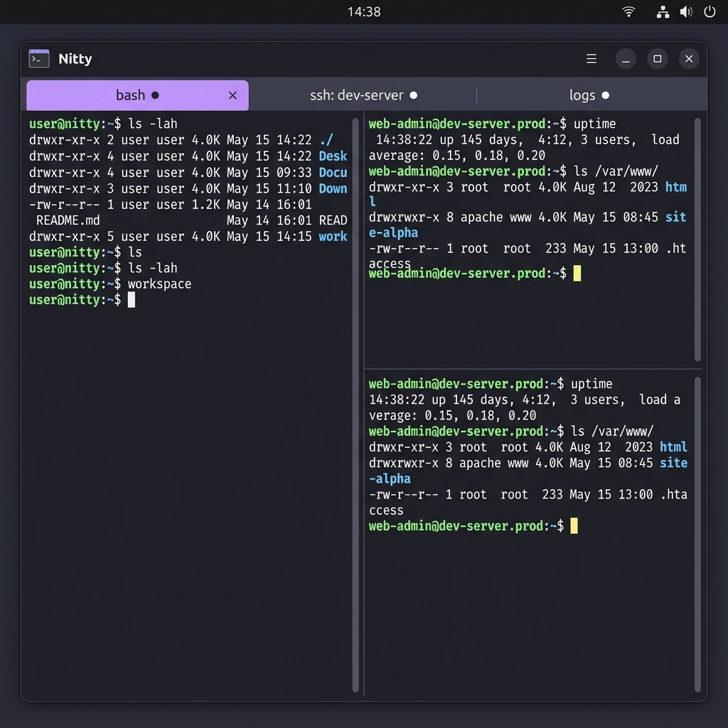
Task: Click the yellow cursor in lower-right pane
Action: click(x=574, y=526)
